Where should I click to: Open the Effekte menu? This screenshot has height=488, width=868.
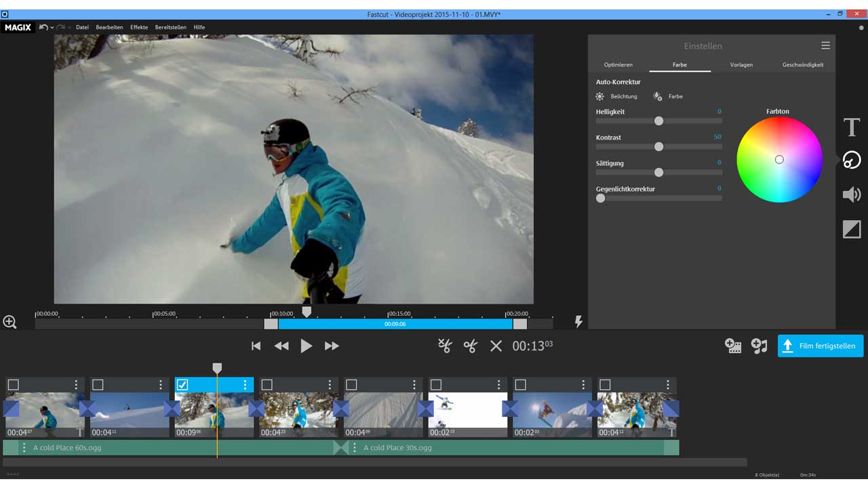pos(139,28)
